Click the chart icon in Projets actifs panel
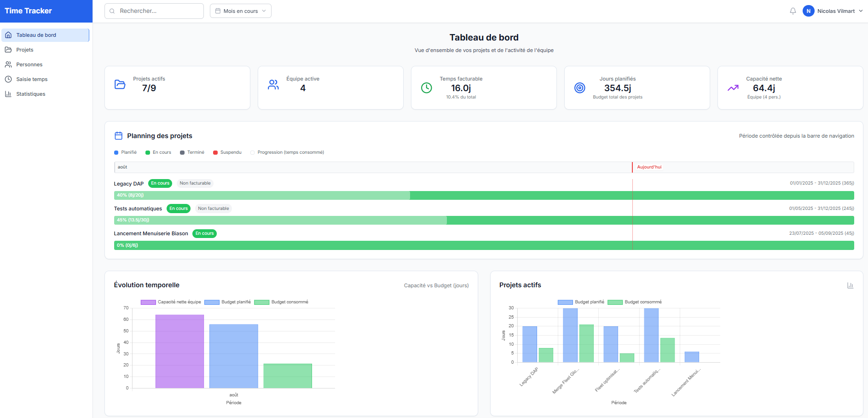Image resolution: width=868 pixels, height=418 pixels. coord(850,285)
